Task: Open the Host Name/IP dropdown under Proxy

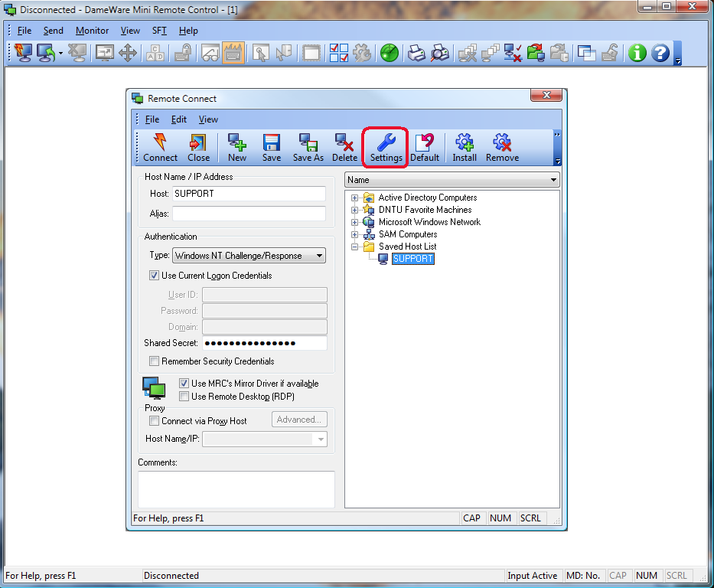Action: 322,439
